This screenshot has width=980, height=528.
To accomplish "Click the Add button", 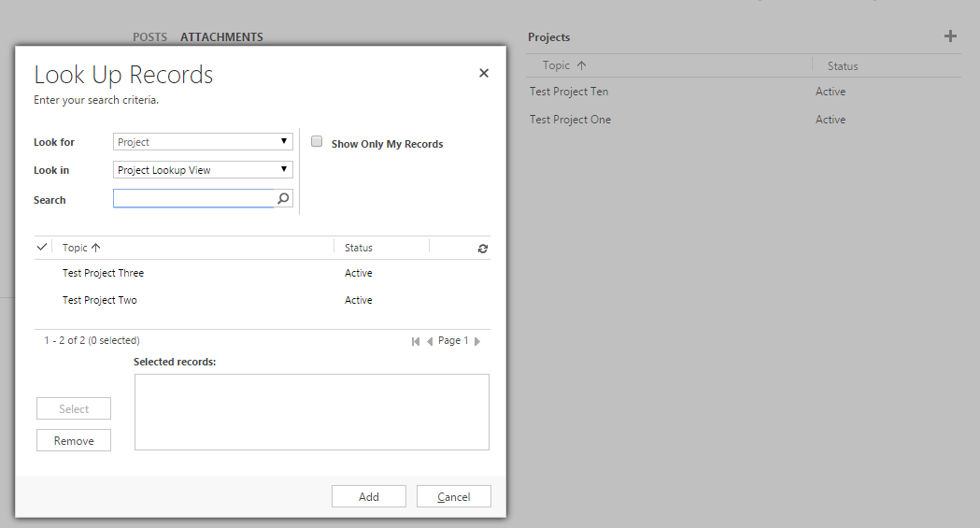I will [x=368, y=496].
